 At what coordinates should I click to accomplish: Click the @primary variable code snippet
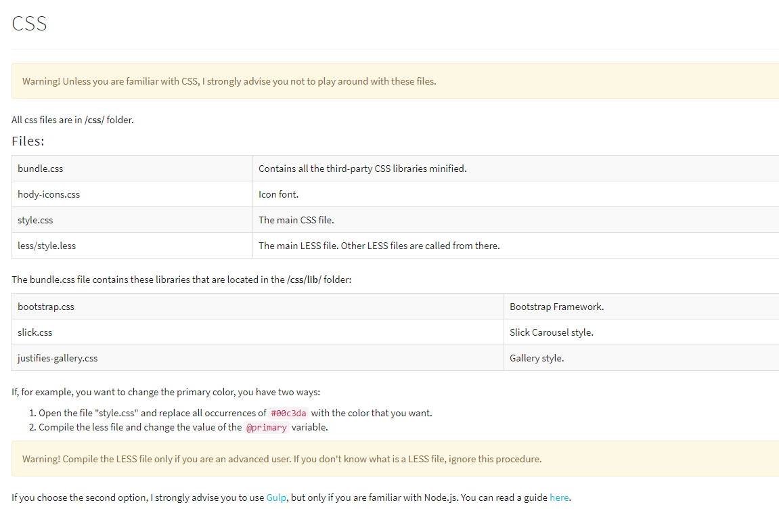tap(266, 428)
